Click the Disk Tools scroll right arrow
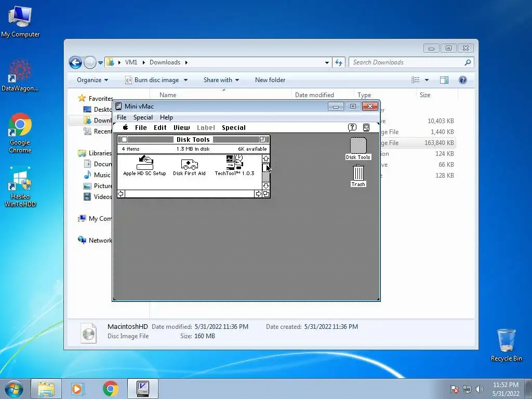 click(x=258, y=194)
